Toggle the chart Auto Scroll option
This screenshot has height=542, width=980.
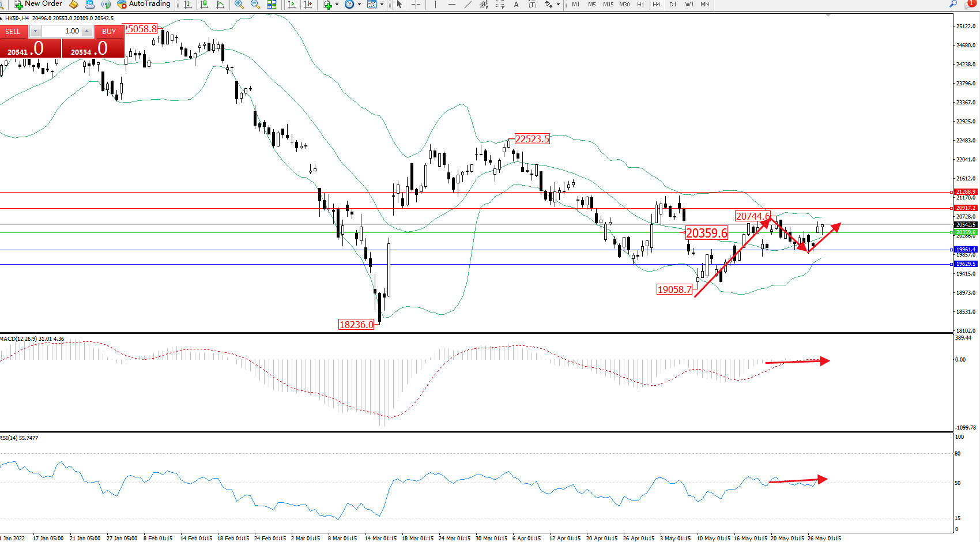pos(292,5)
